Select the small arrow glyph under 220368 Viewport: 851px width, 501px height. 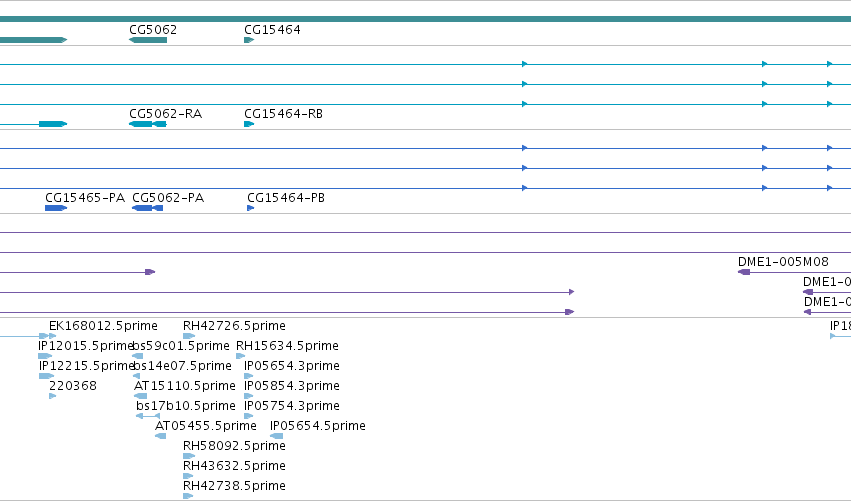point(53,396)
